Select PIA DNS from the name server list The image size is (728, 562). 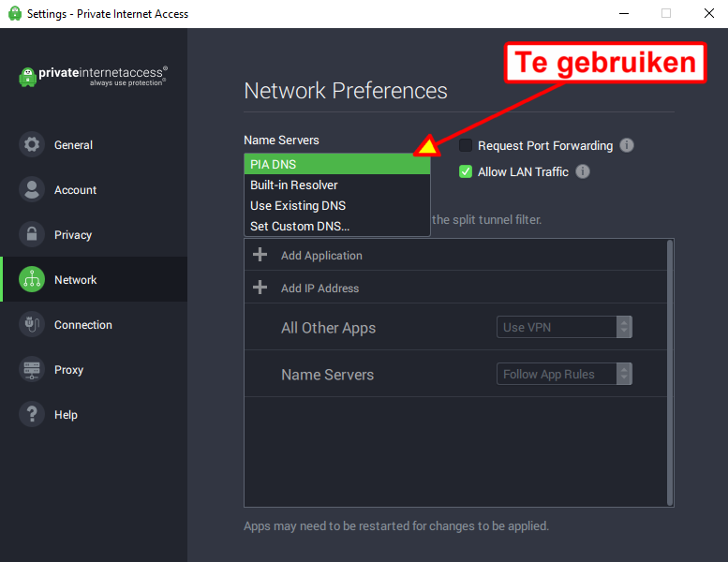pos(337,164)
